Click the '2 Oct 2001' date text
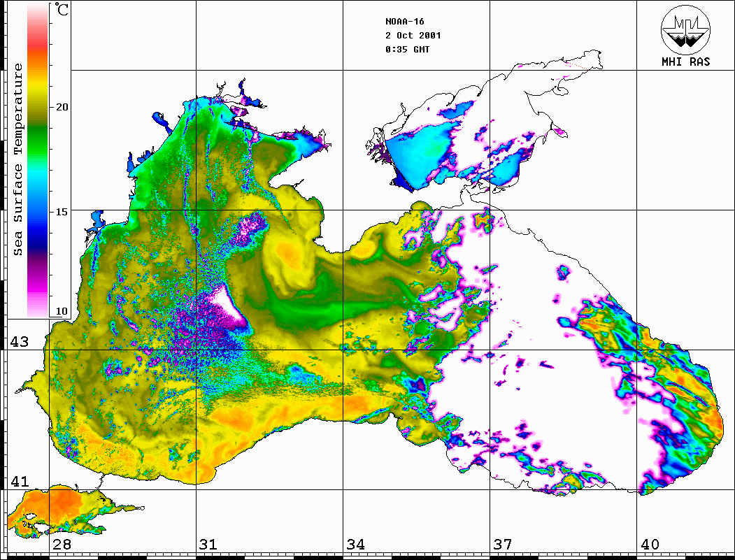Viewport: 735px width, 560px height. coord(413,36)
